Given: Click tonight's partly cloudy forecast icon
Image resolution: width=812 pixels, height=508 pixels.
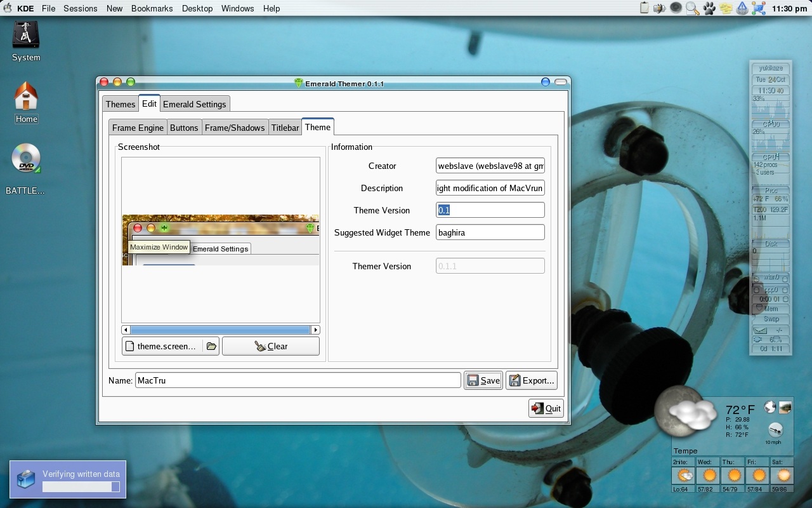Looking at the screenshot, I should point(684,476).
